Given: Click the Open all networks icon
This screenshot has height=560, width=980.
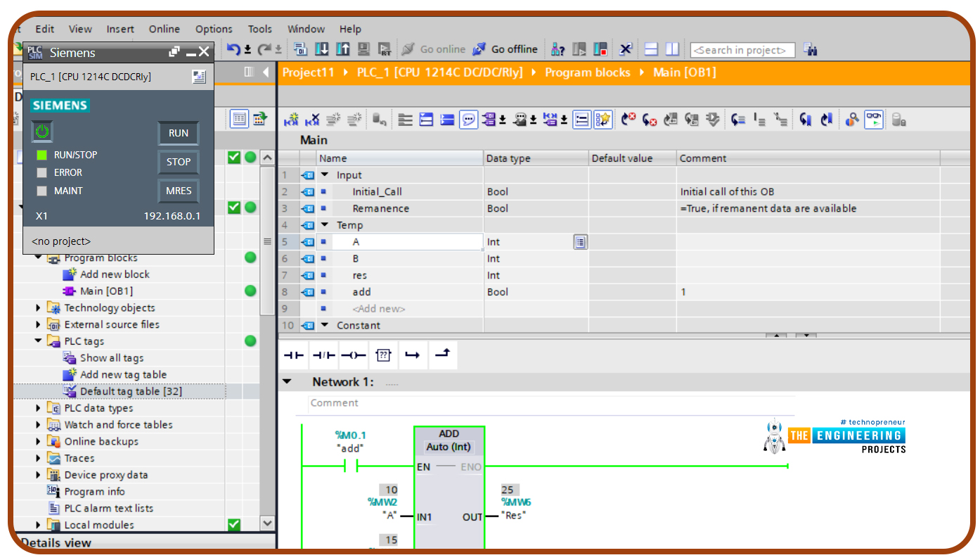Looking at the screenshot, I should [x=427, y=120].
